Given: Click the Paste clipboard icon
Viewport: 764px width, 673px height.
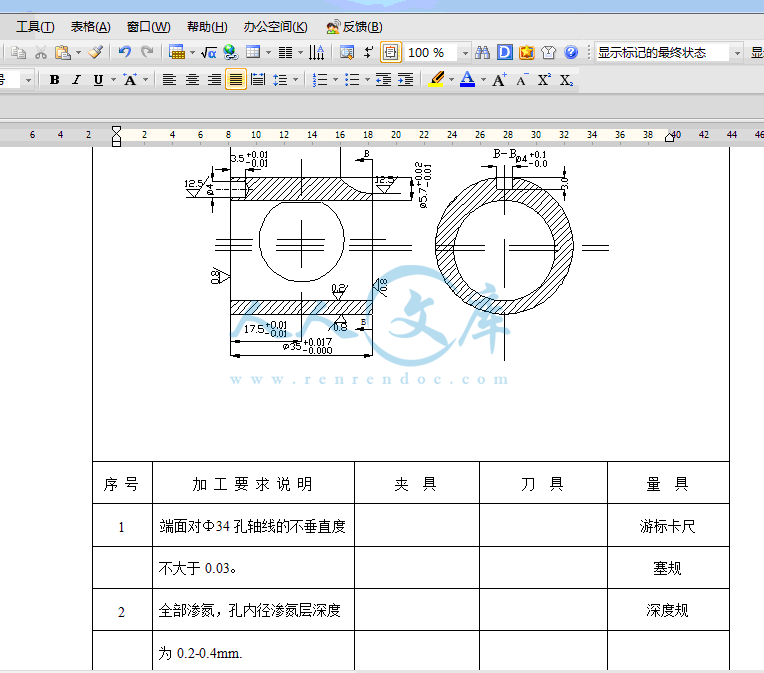Looking at the screenshot, I should [63, 53].
